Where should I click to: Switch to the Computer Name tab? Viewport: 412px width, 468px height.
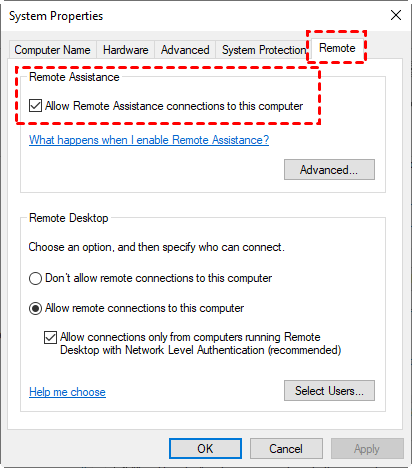[52, 50]
